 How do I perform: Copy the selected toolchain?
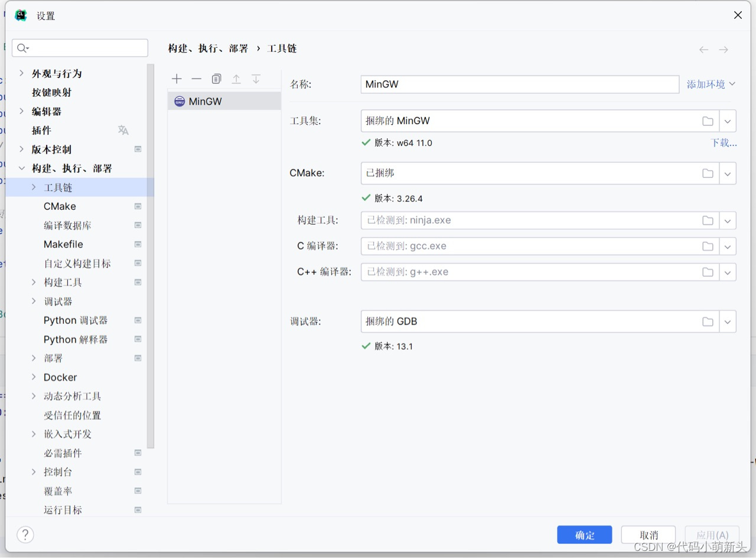(216, 79)
